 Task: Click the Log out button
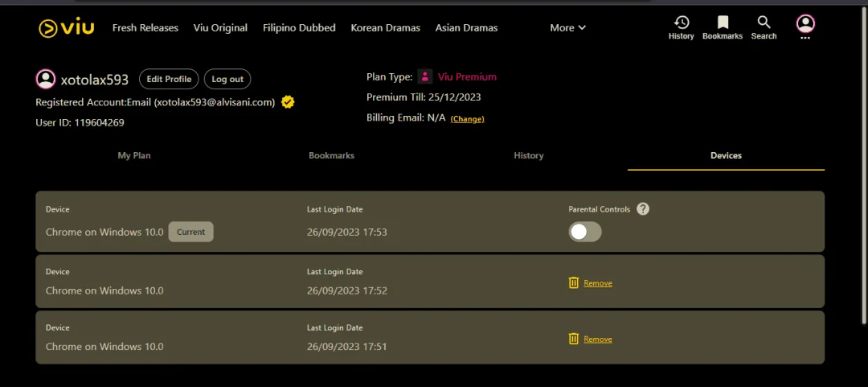[227, 79]
